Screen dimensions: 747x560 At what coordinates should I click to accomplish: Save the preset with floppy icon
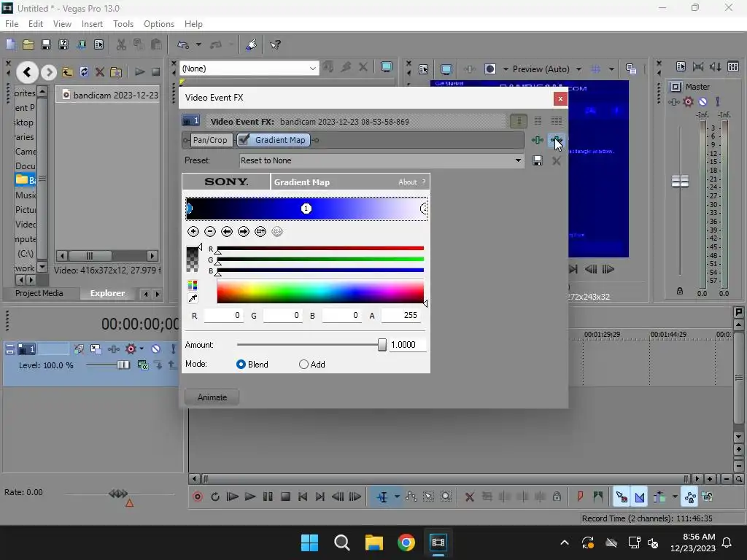click(538, 160)
